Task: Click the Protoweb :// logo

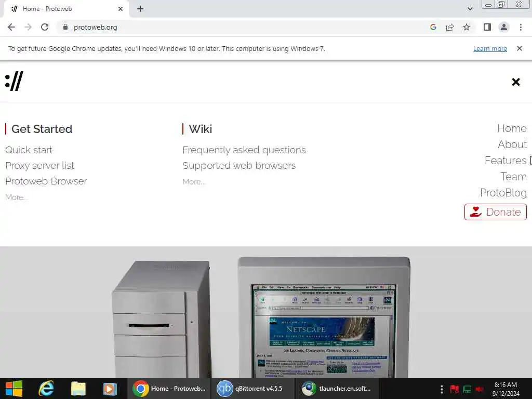Action: tap(14, 81)
